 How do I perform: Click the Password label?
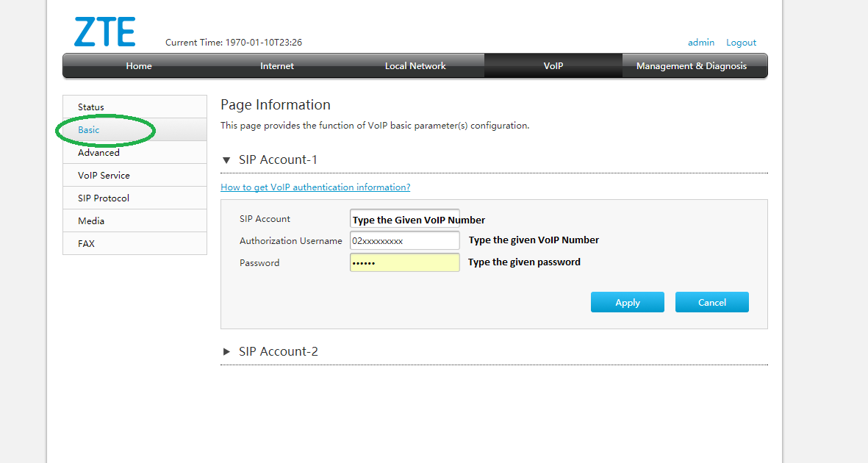coord(259,263)
